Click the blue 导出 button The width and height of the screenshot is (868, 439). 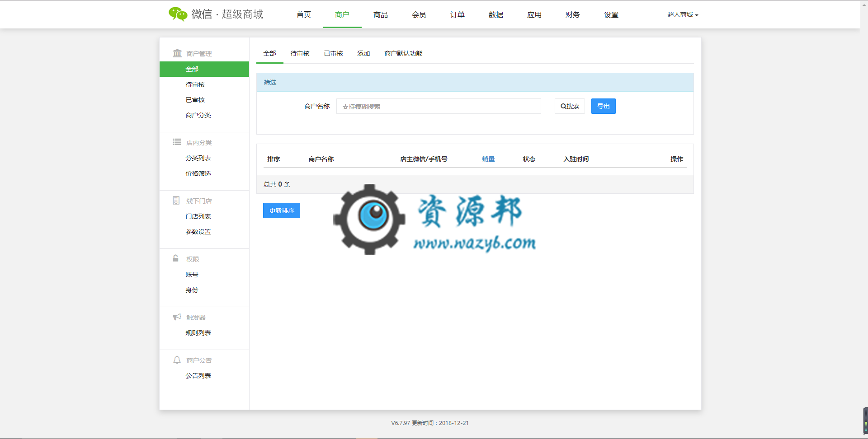(x=604, y=106)
